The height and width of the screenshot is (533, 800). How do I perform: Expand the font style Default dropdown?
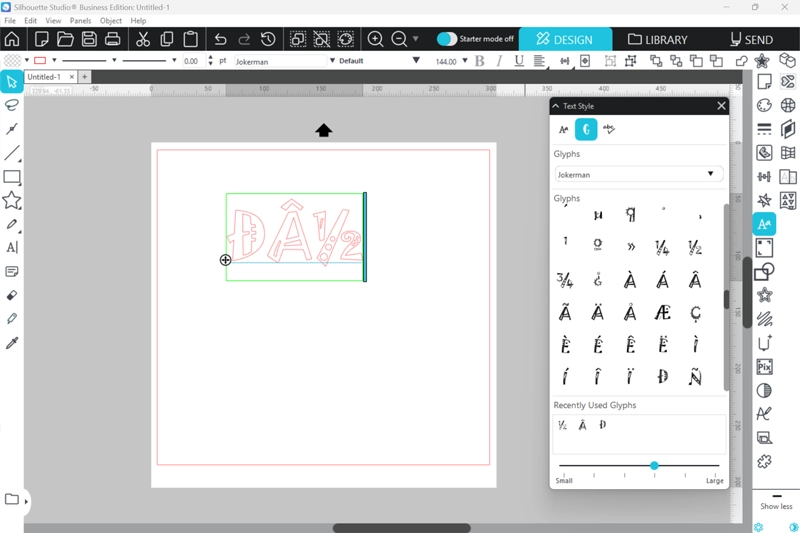(x=379, y=61)
